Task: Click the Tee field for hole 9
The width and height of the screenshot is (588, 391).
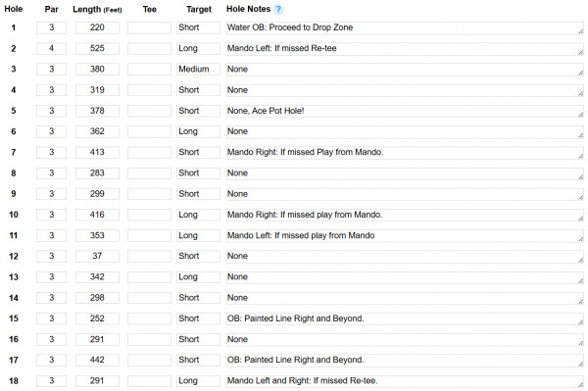Action: point(149,194)
